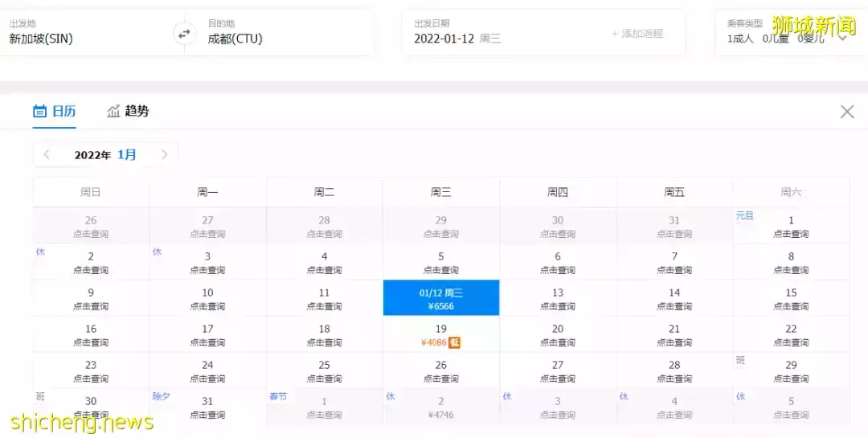Click 添加返程 to add return trip
The height and width of the screenshot is (438, 868).
click(637, 34)
